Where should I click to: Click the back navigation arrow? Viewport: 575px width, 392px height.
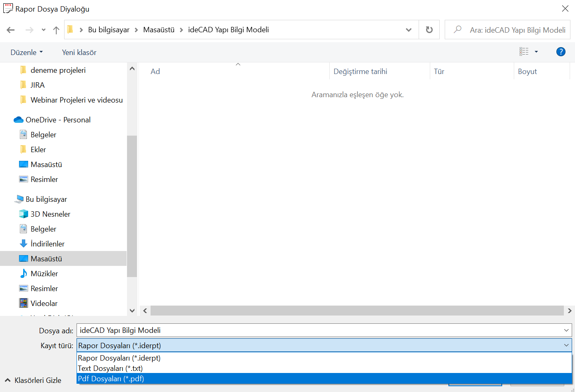(11, 30)
